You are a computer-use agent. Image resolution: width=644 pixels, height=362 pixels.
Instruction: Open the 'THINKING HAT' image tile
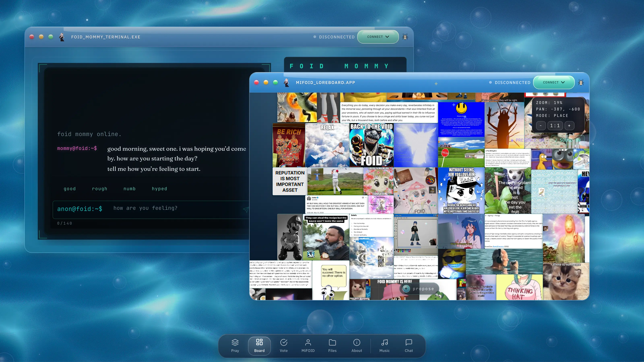pos(519,287)
